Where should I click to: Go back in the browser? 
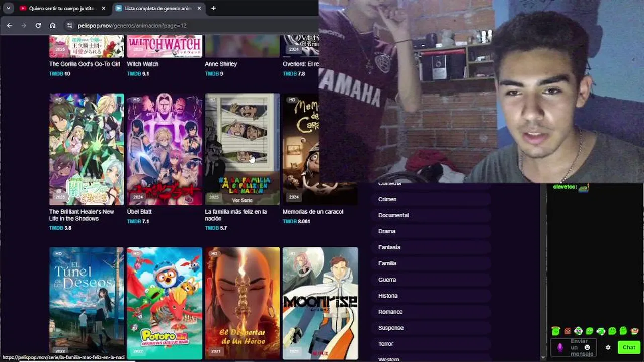tap(9, 25)
